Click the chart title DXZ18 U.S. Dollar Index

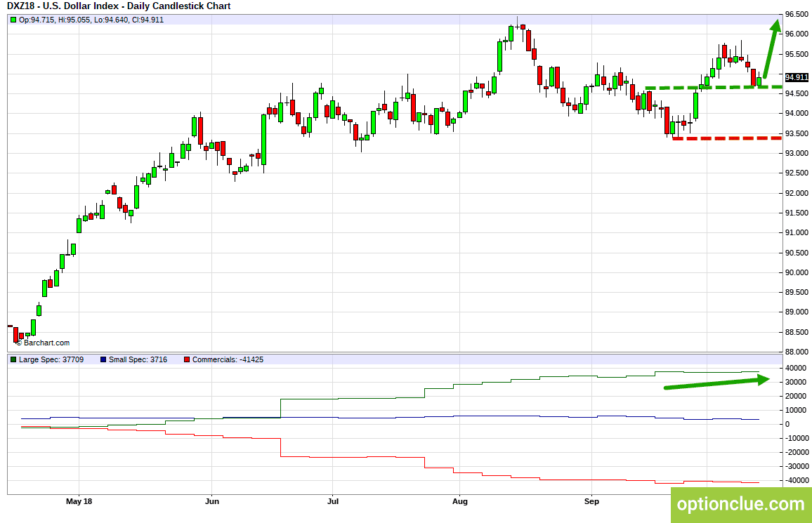pos(118,6)
